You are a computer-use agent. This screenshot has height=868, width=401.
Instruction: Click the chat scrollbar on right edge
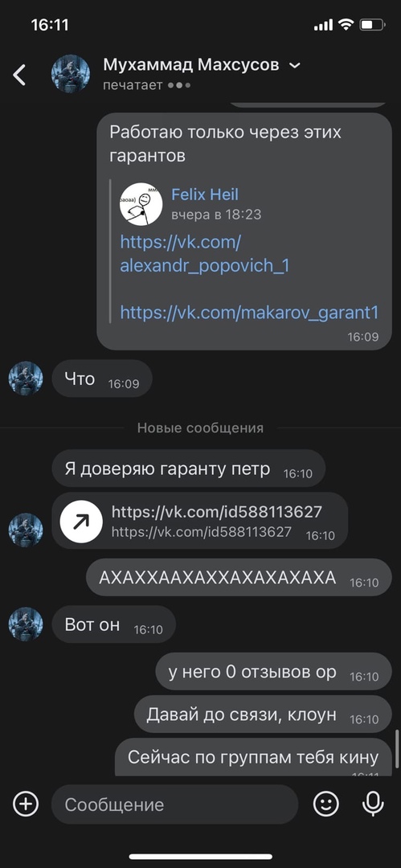click(x=396, y=749)
